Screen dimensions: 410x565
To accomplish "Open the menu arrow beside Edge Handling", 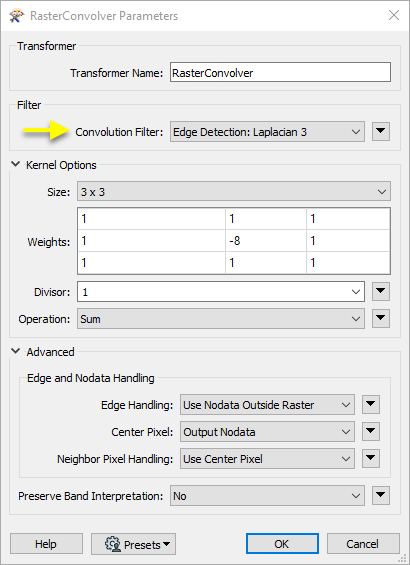I will click(x=371, y=404).
